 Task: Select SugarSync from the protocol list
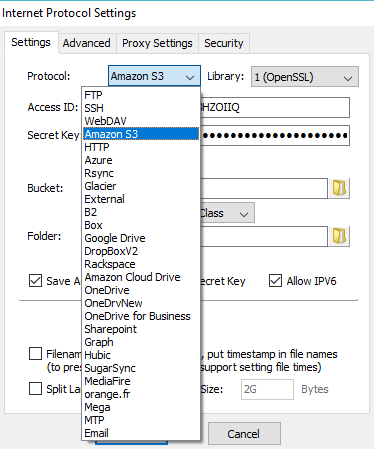141,368
